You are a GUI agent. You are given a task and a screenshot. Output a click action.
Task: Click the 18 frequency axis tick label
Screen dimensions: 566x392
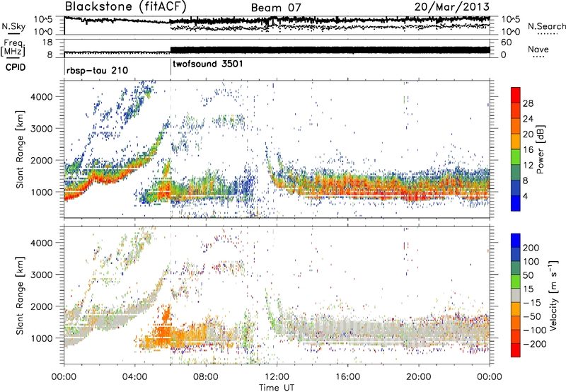[x=47, y=42]
